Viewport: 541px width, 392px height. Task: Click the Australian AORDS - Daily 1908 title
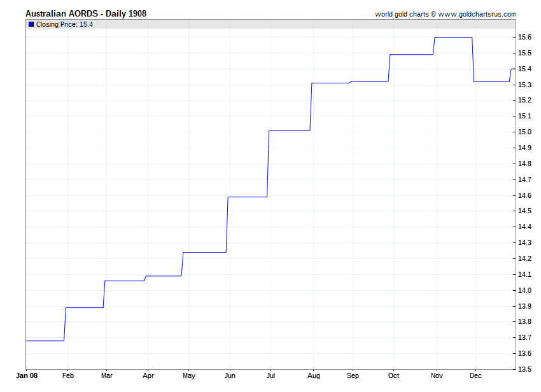[86, 13]
